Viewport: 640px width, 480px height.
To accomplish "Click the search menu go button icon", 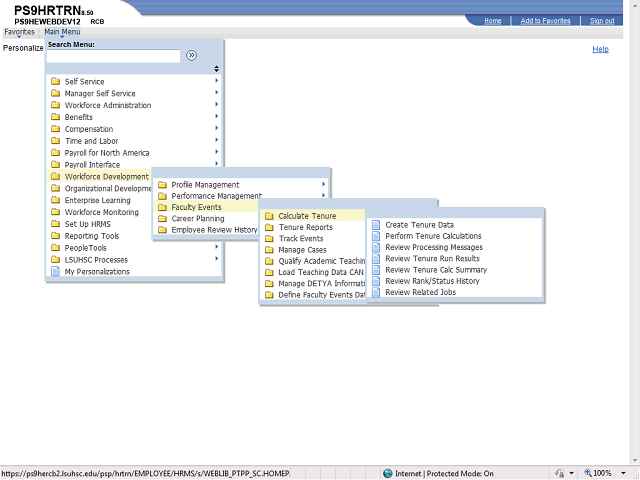I will [x=191, y=55].
